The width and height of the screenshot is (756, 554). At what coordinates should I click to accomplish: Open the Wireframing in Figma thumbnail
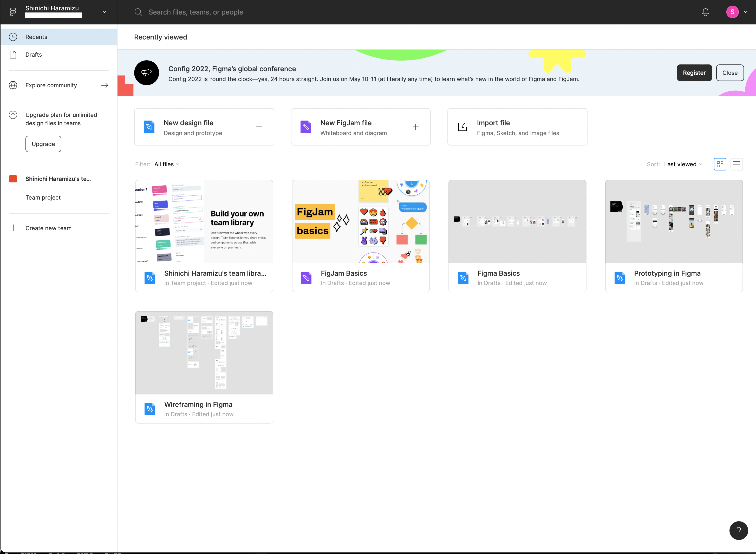[x=204, y=353]
